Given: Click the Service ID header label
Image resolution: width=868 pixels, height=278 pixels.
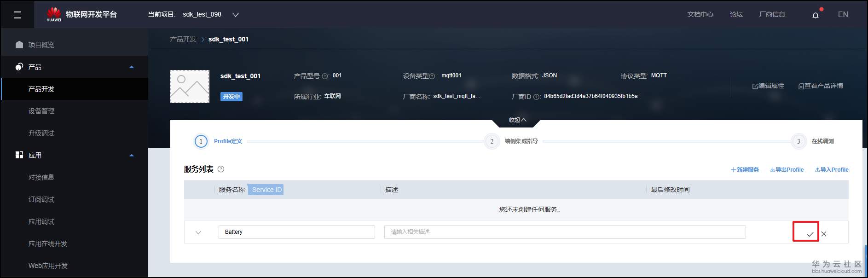Looking at the screenshot, I should (266, 190).
